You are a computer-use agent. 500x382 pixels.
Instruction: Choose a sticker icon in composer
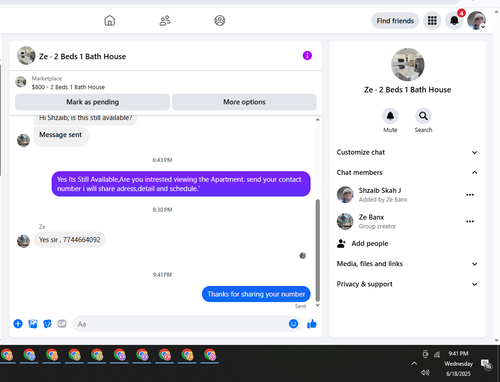(47, 324)
